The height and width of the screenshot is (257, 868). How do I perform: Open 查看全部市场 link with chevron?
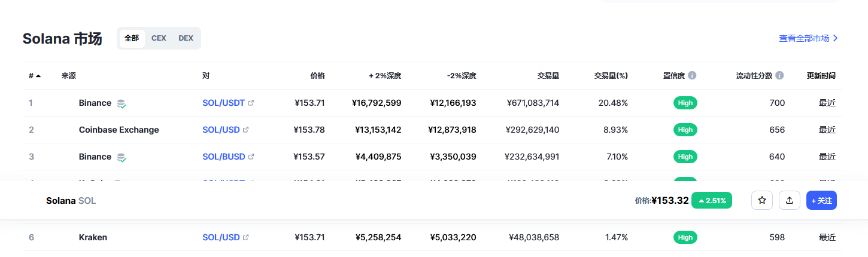(808, 38)
